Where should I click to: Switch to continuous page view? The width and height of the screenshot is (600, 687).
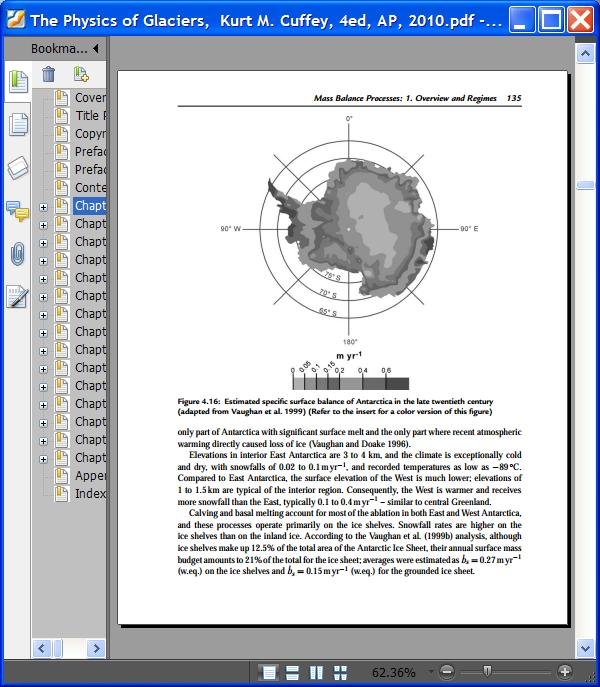click(292, 672)
